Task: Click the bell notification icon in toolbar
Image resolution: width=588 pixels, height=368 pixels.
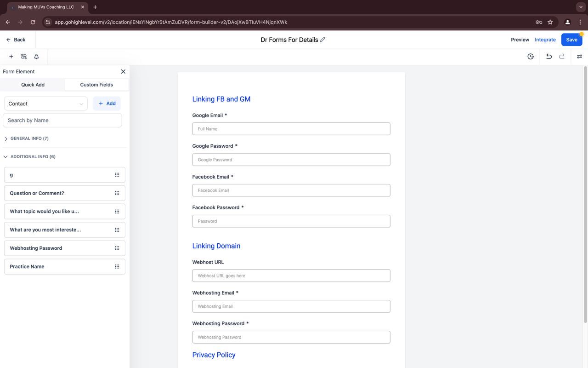Action: [x=36, y=57]
